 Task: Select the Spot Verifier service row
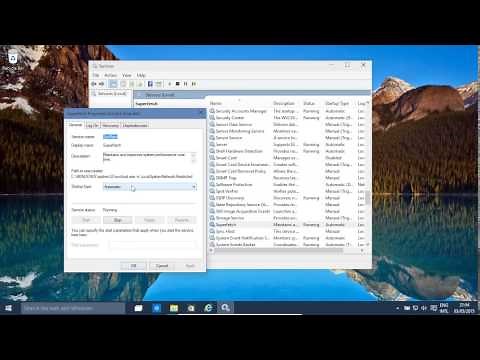click(x=287, y=191)
